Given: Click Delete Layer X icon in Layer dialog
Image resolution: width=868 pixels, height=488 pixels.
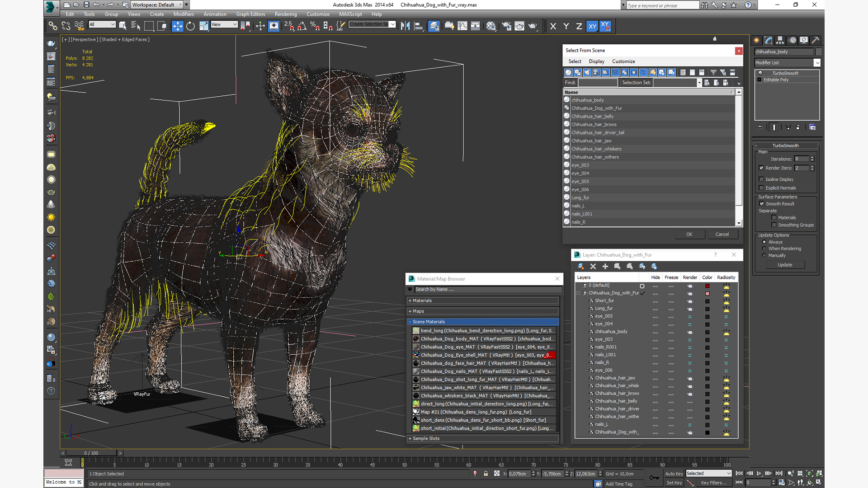Looking at the screenshot, I should tap(593, 267).
